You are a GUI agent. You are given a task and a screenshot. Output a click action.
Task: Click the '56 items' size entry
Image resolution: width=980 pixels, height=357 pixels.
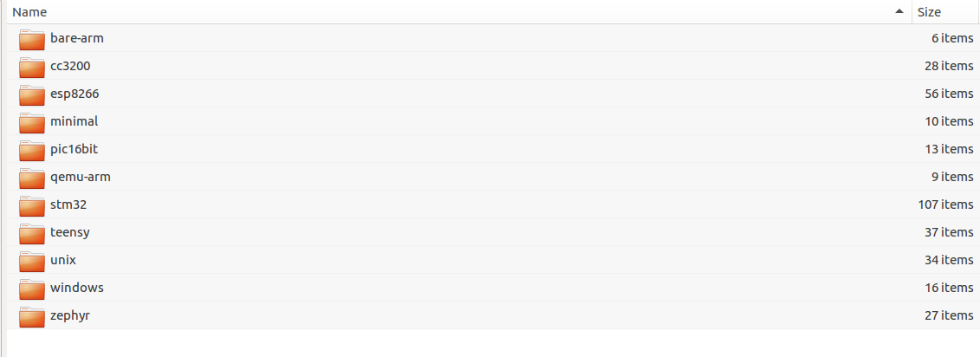949,94
